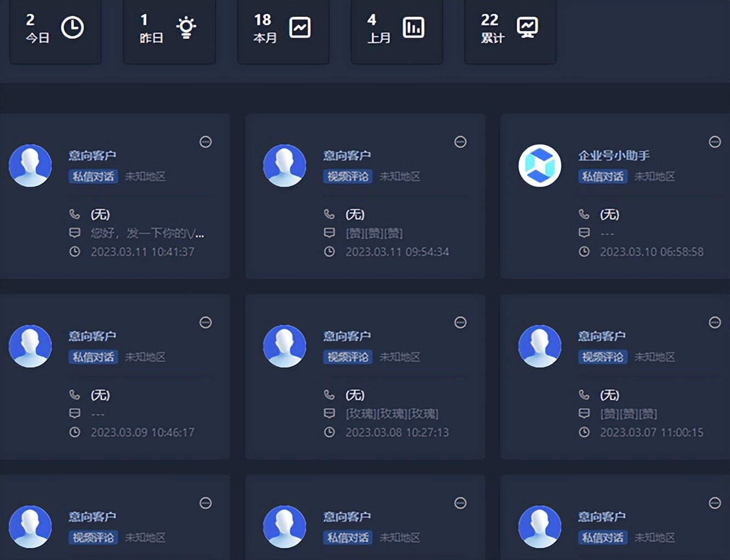Image resolution: width=730 pixels, height=560 pixels.
Task: Click the bar chart icon on the 上月 card
Action: click(413, 26)
